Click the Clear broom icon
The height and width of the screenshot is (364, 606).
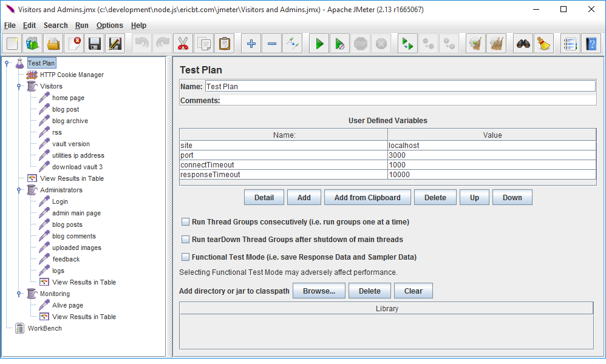[476, 44]
